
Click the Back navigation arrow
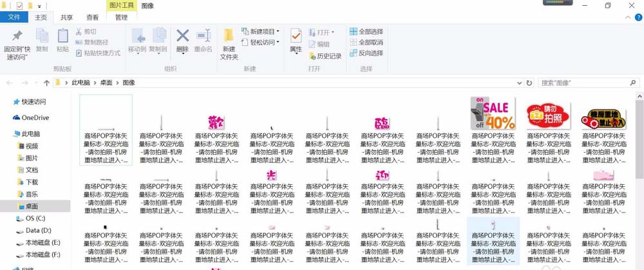pyautogui.click(x=10, y=82)
